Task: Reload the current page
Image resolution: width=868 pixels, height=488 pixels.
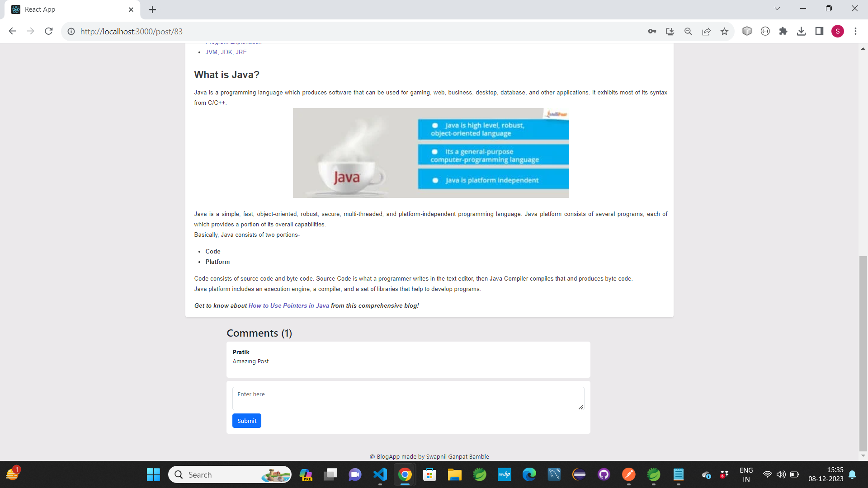Action: coord(49,31)
